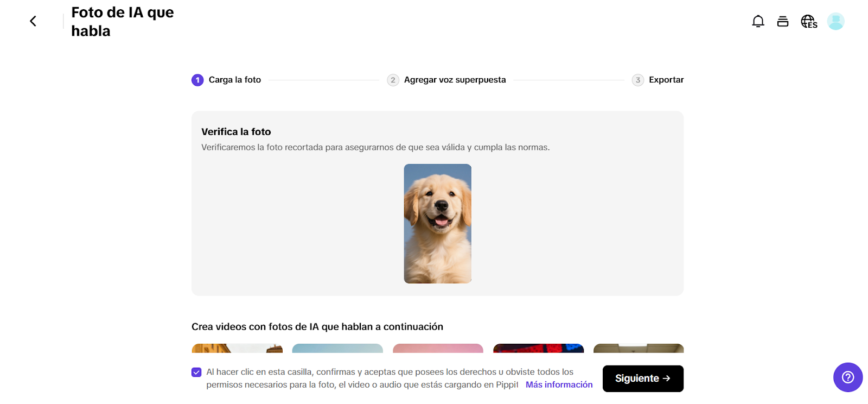
Task: Open the user profile avatar
Action: pyautogui.click(x=835, y=21)
